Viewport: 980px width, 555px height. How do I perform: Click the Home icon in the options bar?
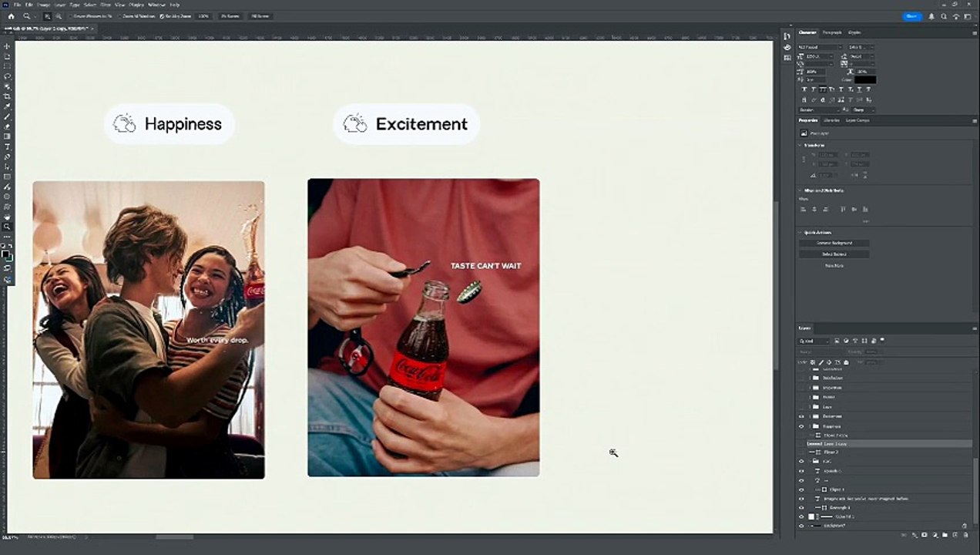(11, 16)
